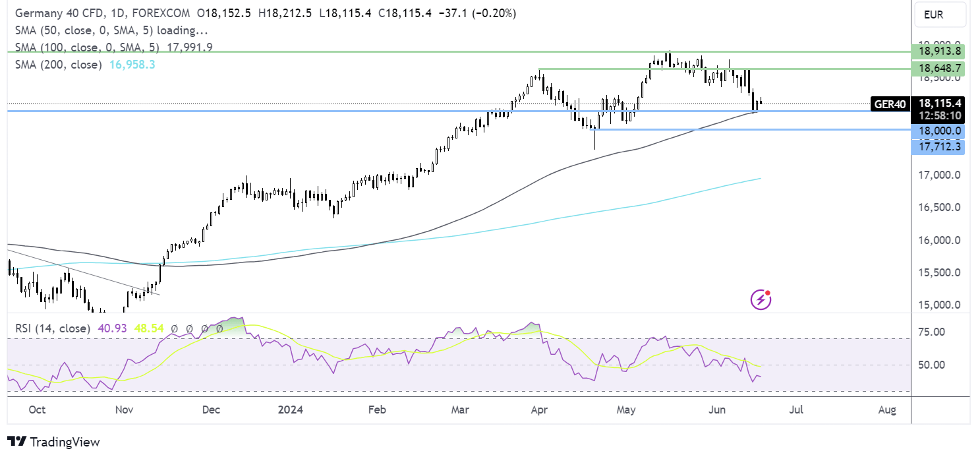Open the TradingView logo link
Viewport: 980px width, 459px height.
(x=53, y=442)
